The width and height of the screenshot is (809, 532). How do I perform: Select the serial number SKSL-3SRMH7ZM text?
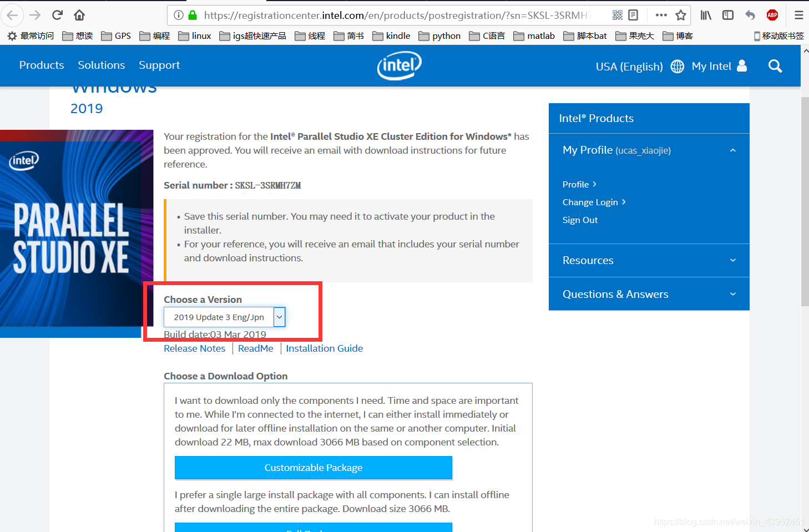pos(268,185)
